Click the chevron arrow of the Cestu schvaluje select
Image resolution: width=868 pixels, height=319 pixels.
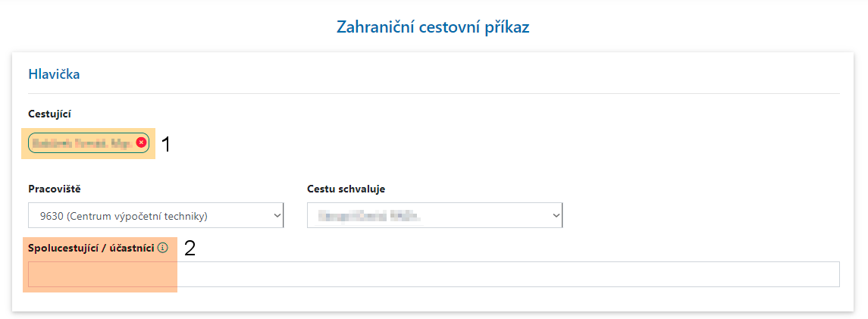pyautogui.click(x=555, y=216)
